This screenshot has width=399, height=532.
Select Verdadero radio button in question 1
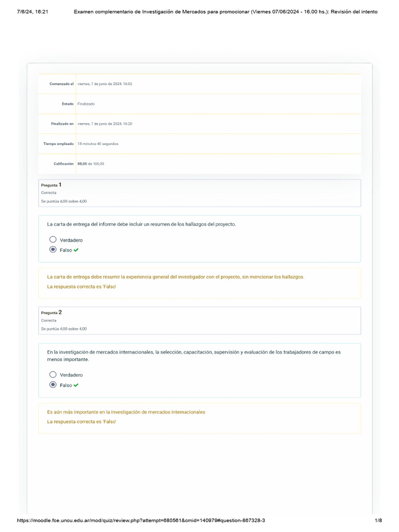coord(53,240)
